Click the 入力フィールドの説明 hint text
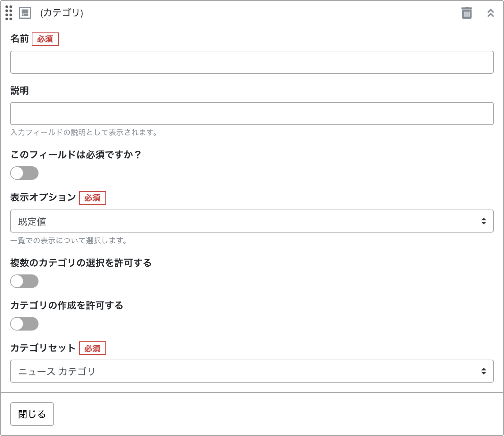504x436 pixels. [84, 132]
